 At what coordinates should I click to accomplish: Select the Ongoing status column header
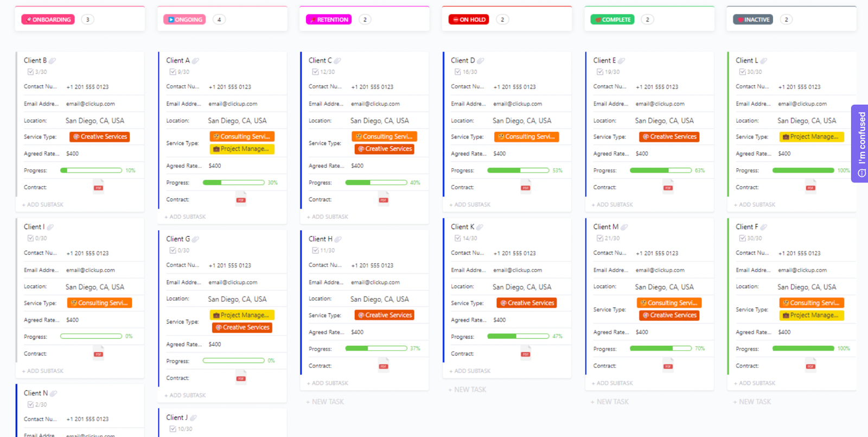coord(184,20)
